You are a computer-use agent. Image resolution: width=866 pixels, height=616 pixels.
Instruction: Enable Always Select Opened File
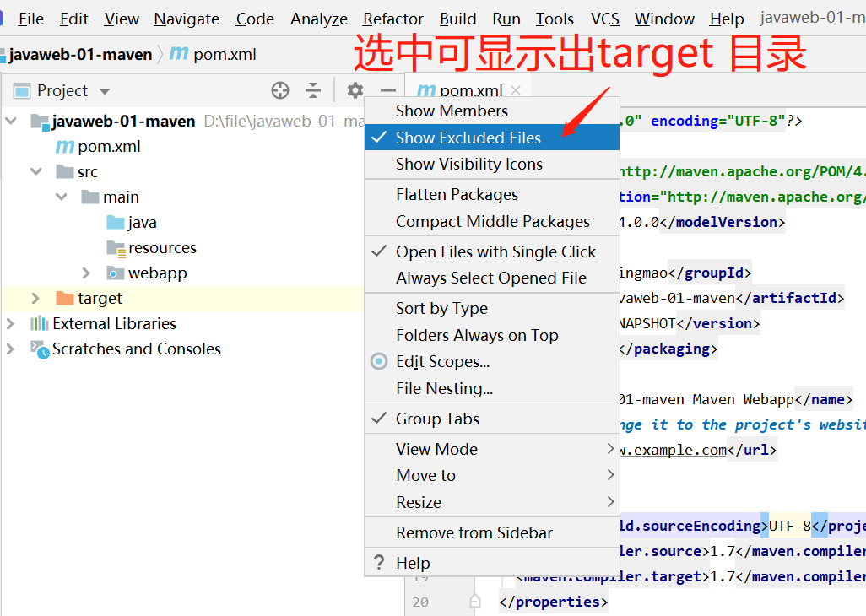coord(491,278)
